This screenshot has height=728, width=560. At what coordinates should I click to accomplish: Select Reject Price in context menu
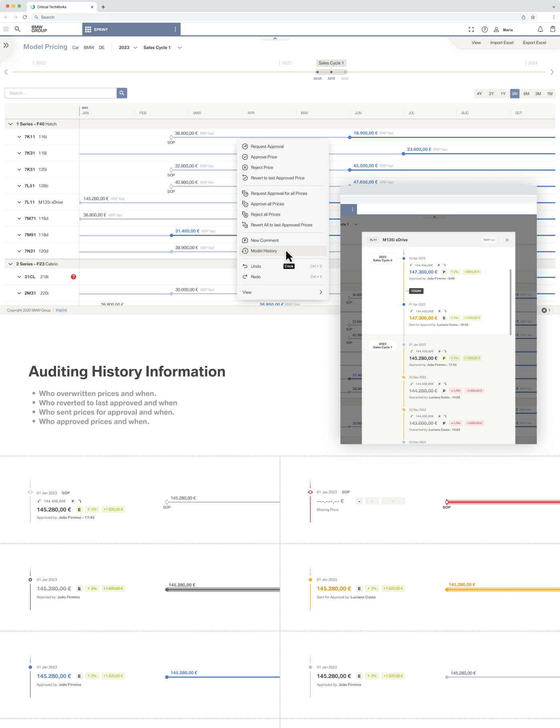pos(283,167)
